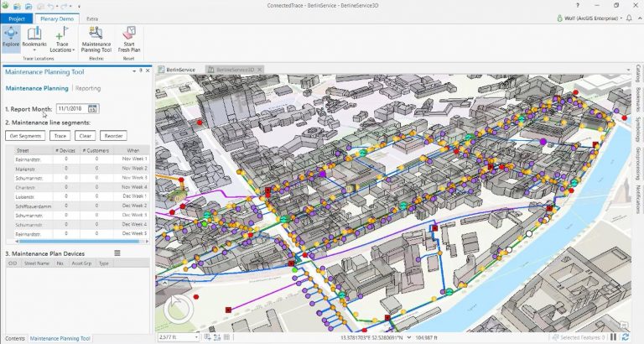Expand the Trace Locations dropdown arrow
The width and height of the screenshot is (644, 344).
[x=73, y=50]
